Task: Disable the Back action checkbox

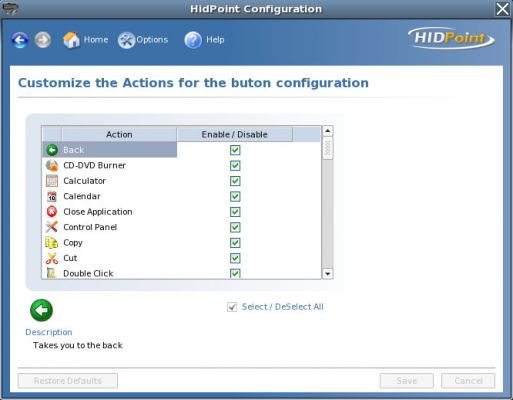Action: pyautogui.click(x=235, y=150)
